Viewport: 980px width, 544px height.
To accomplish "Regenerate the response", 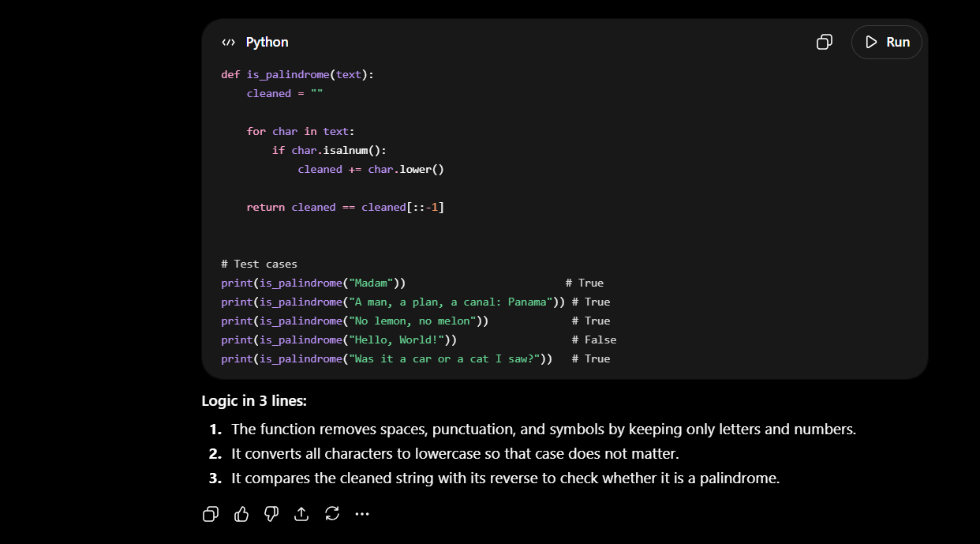I will click(332, 514).
